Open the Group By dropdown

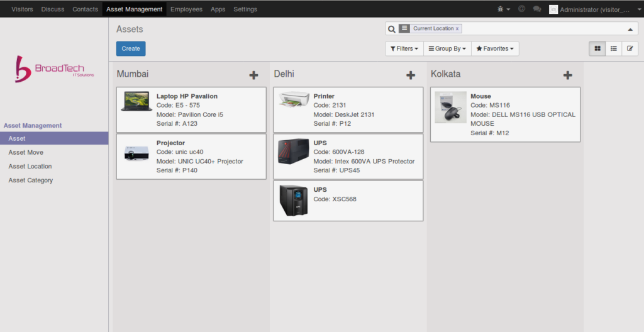pyautogui.click(x=447, y=48)
